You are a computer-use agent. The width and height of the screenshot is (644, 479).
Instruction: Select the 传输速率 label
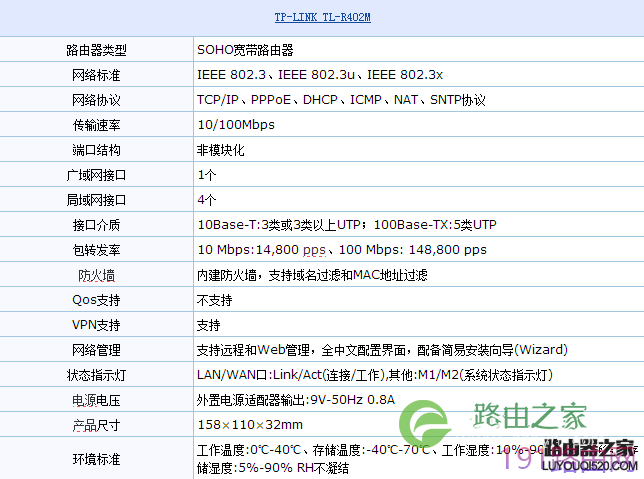96,125
